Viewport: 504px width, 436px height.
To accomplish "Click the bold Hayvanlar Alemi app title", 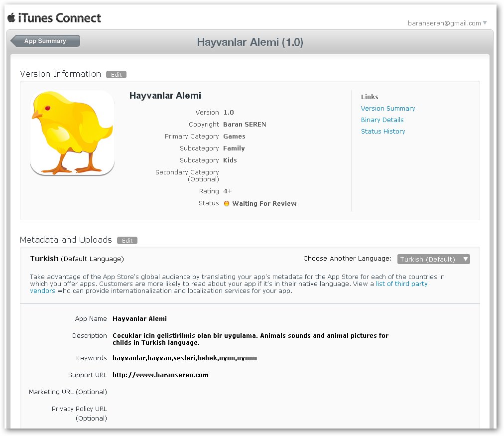I will click(x=165, y=96).
